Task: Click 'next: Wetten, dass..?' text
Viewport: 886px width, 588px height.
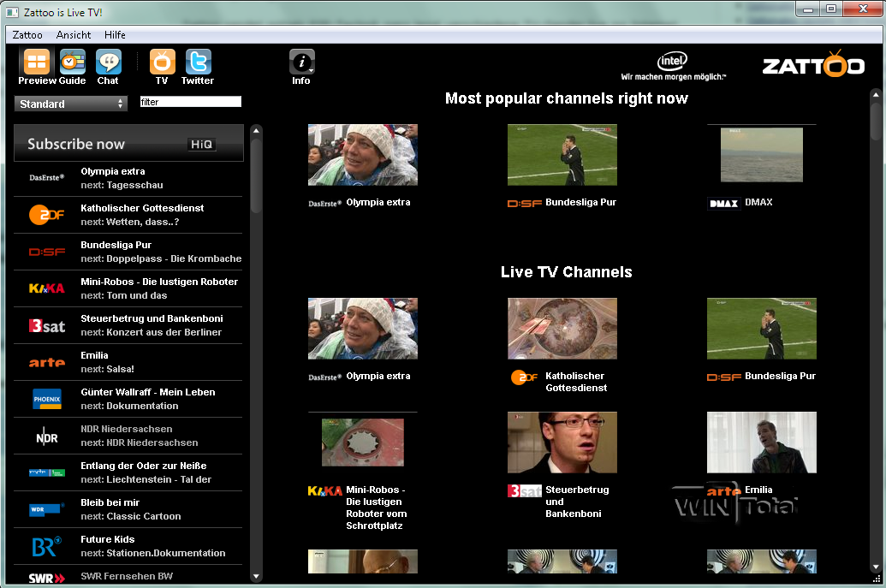Action: [x=130, y=222]
